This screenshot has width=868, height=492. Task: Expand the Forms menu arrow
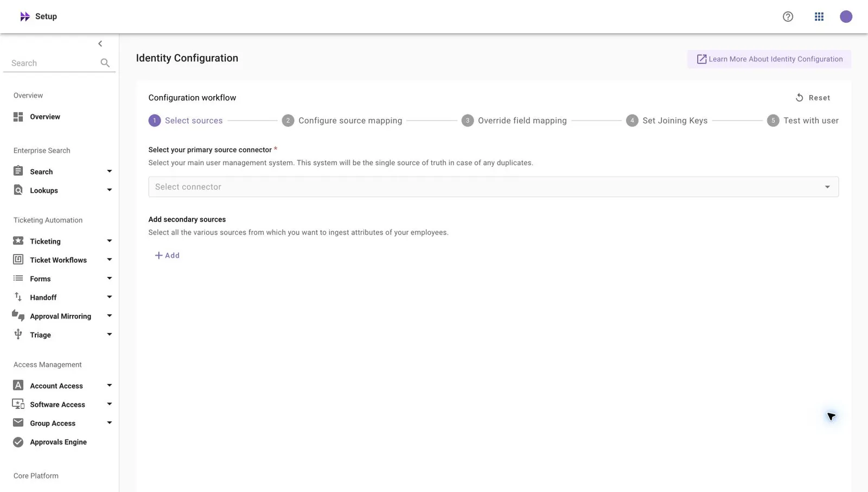[110, 278]
